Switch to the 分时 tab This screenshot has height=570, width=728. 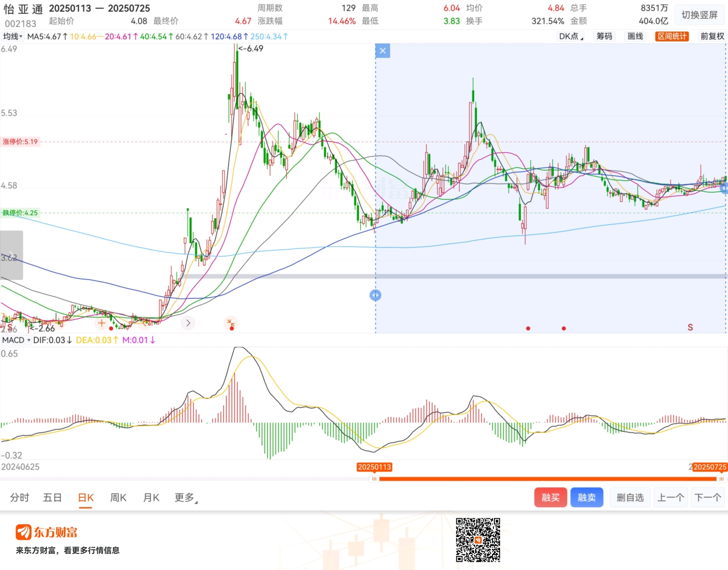(20, 497)
